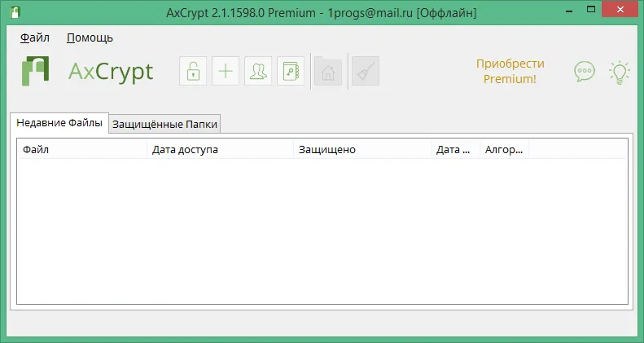Open the Файл menu
This screenshot has height=343, width=644.
click(35, 37)
